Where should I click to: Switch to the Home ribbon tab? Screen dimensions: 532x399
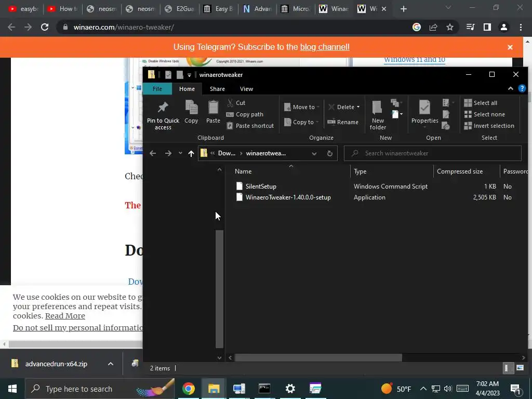(x=187, y=89)
